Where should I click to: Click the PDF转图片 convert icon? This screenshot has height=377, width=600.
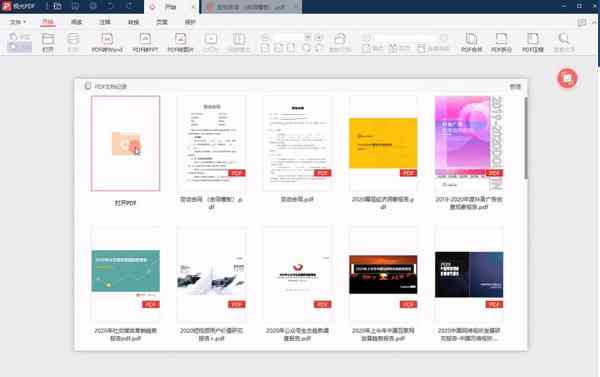click(181, 39)
